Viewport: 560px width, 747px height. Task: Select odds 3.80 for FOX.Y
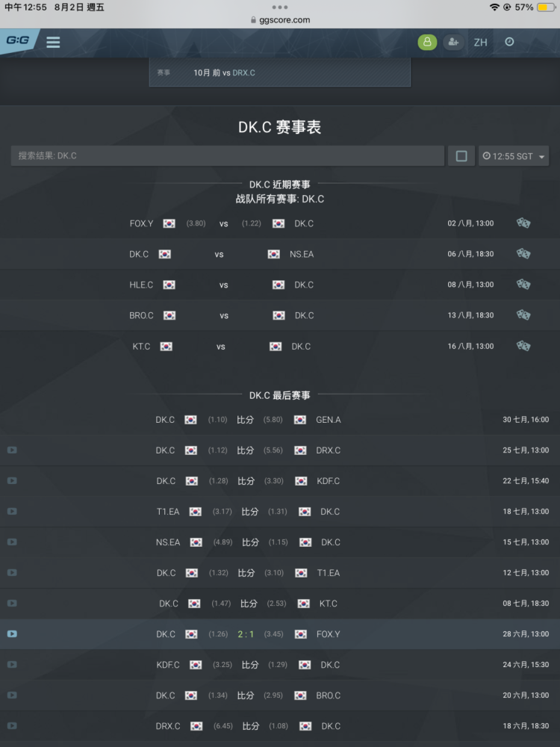(196, 223)
